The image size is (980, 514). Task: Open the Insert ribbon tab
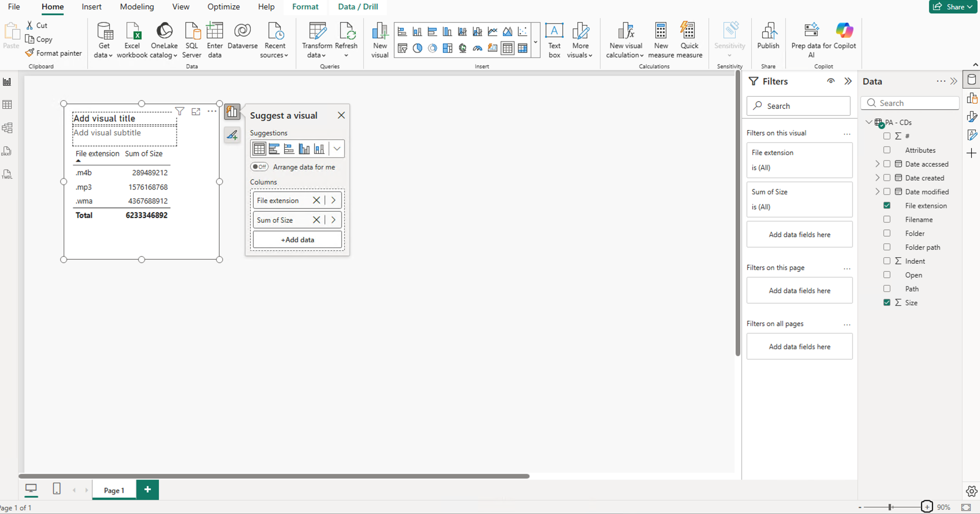coord(91,6)
